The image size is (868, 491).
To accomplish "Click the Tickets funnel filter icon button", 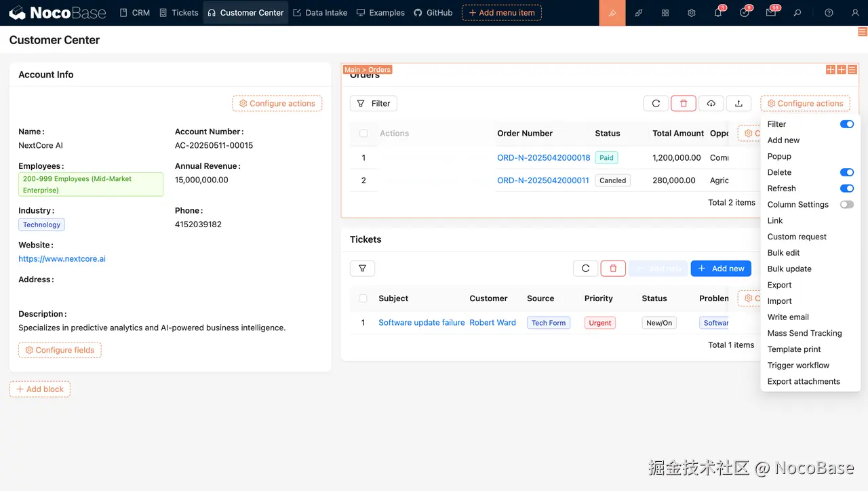I will (x=362, y=269).
